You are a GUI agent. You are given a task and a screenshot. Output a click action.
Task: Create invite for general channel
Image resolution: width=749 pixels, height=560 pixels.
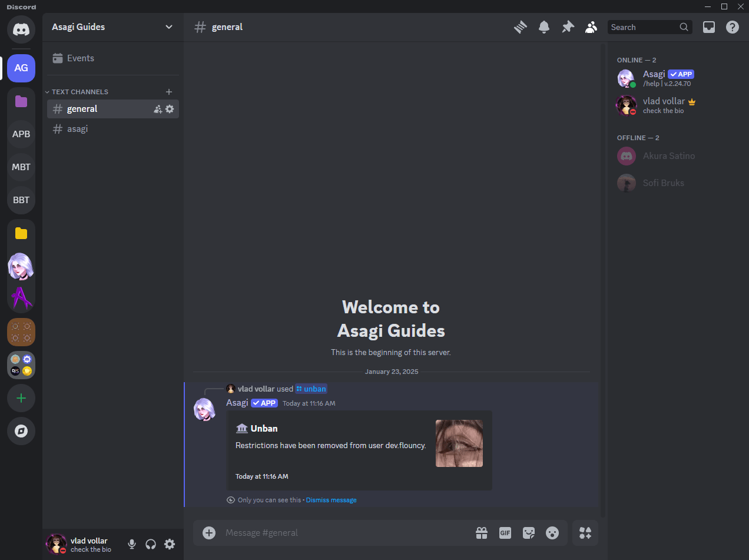tap(158, 109)
